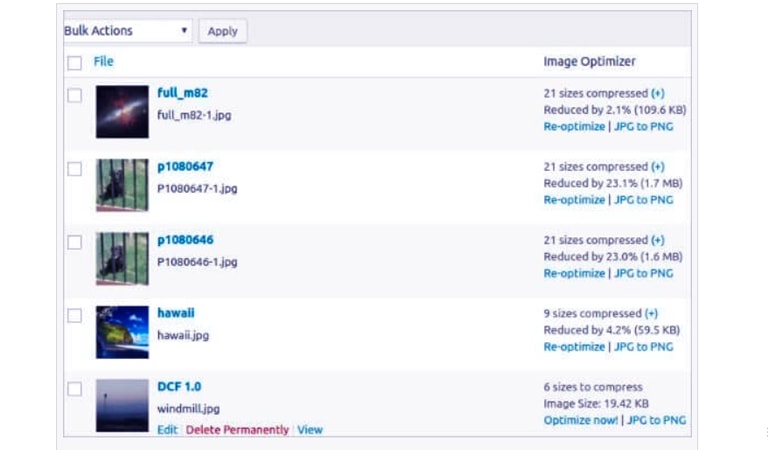Image resolution: width=768 pixels, height=450 pixels.
Task: Click the filename windmill.jpg
Action: (188, 408)
